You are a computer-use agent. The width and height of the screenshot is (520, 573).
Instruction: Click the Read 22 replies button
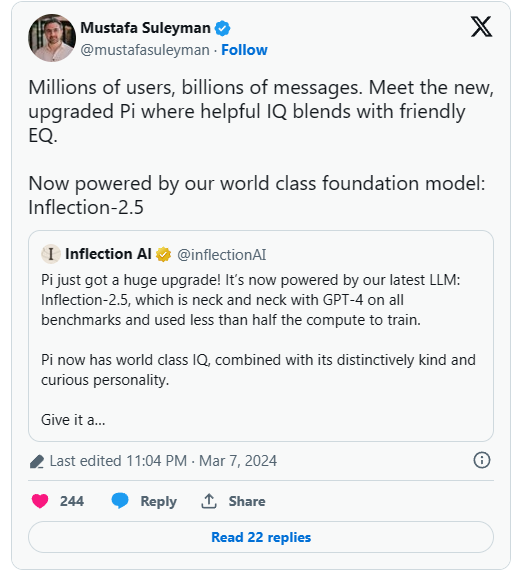(x=261, y=537)
